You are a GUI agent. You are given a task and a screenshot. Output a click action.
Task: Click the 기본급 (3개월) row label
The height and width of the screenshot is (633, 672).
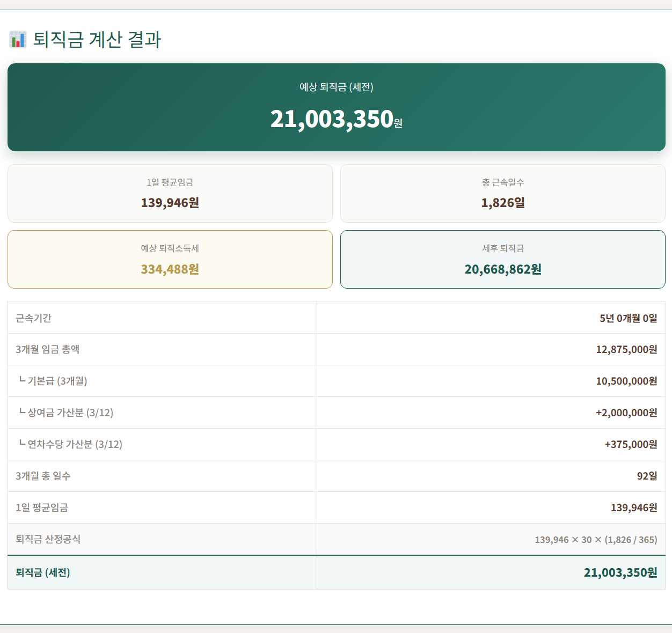point(53,381)
